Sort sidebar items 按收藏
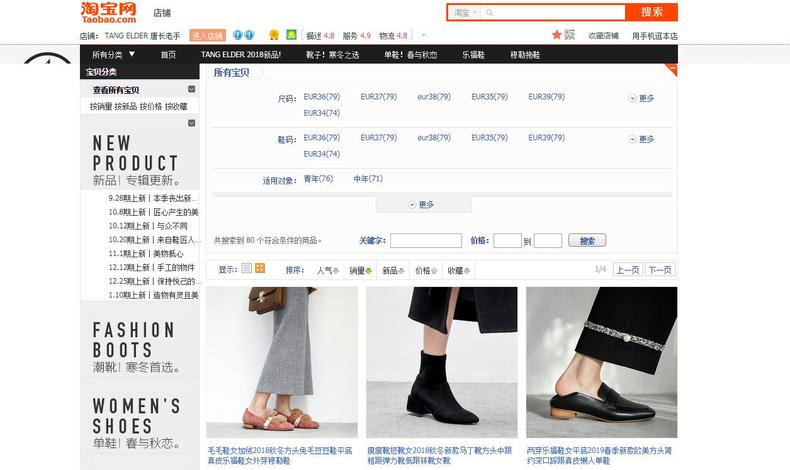 176,106
